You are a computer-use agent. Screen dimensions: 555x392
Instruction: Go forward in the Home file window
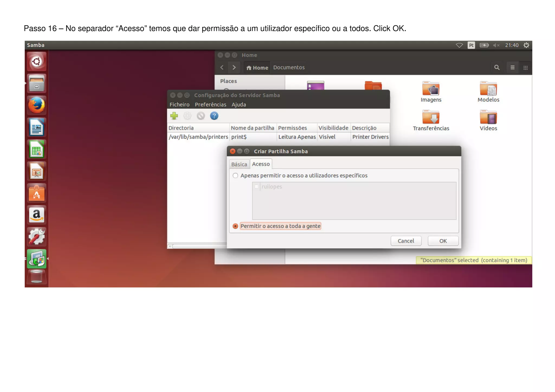234,67
